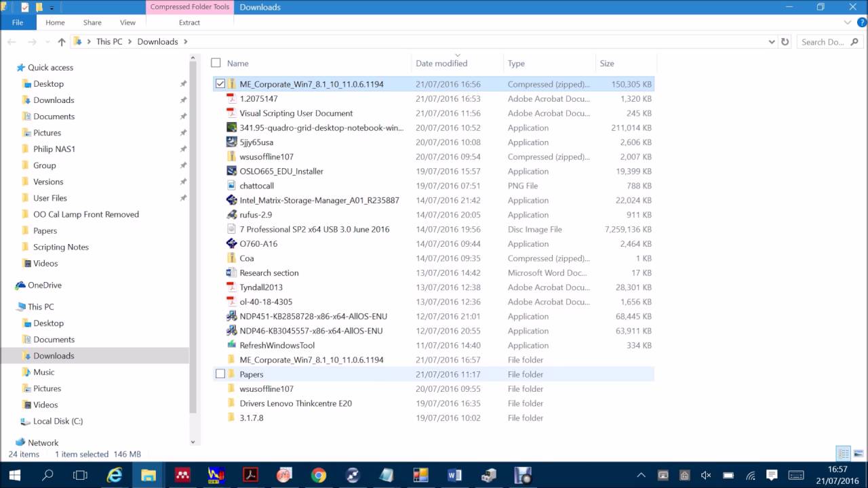The image size is (868, 488).
Task: Open Internet Explorer from the taskbar
Action: tap(115, 475)
